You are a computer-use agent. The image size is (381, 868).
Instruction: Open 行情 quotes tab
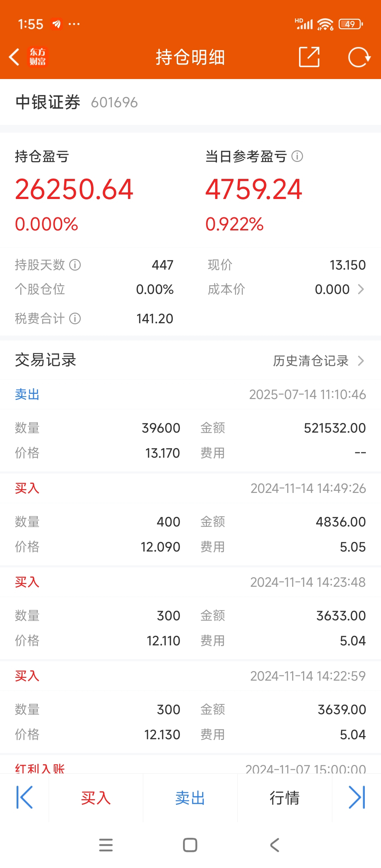[x=285, y=798]
